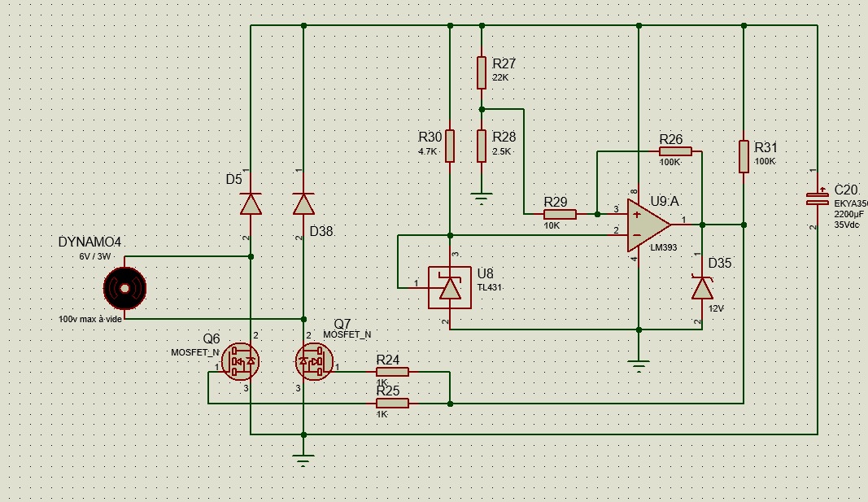Image resolution: width=868 pixels, height=502 pixels.
Task: Click the 100K value beside R31
Action: [x=765, y=162]
